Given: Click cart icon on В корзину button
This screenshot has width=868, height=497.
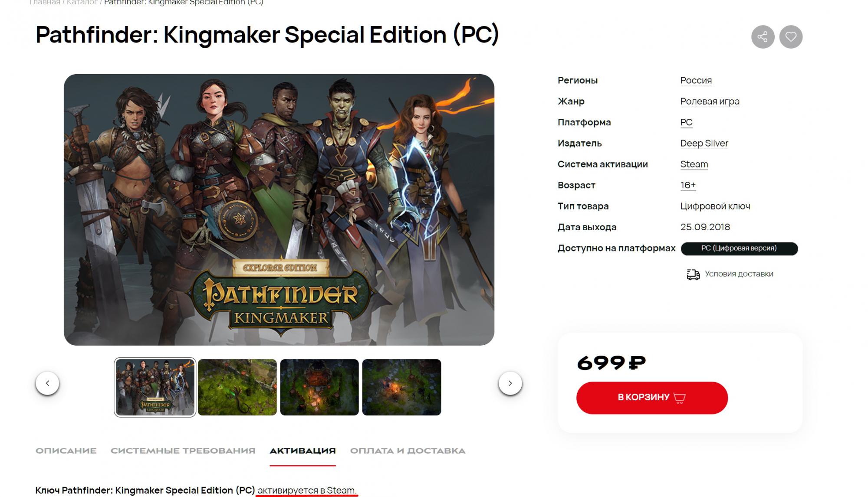Looking at the screenshot, I should pos(679,398).
